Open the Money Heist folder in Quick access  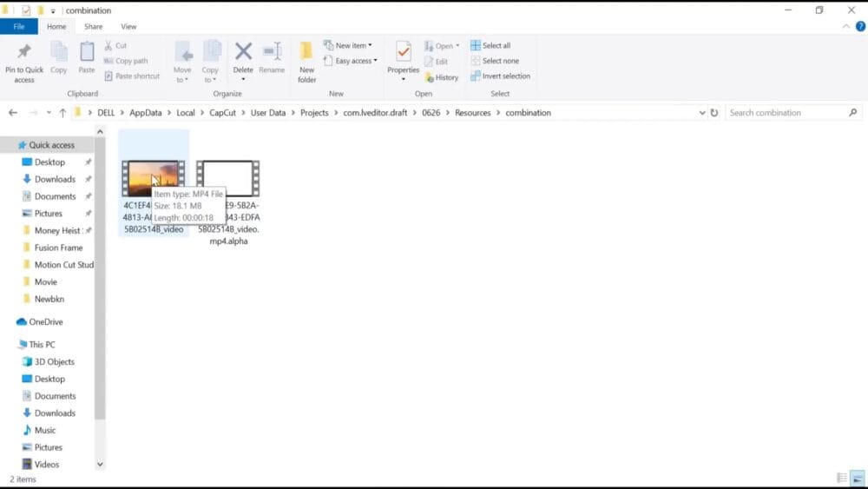point(56,230)
